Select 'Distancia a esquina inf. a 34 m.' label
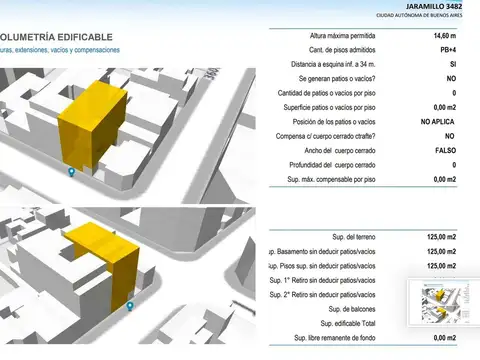This screenshot has height=360, width=480. (x=333, y=64)
